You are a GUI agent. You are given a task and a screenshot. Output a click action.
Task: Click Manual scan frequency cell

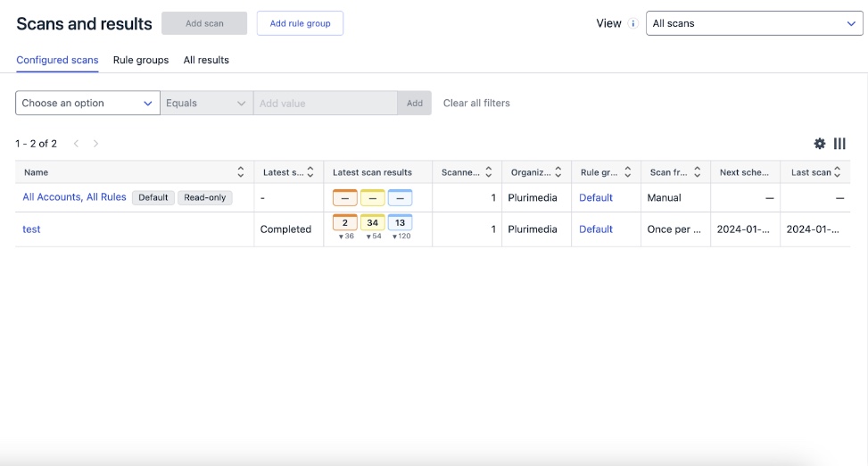pyautogui.click(x=664, y=197)
